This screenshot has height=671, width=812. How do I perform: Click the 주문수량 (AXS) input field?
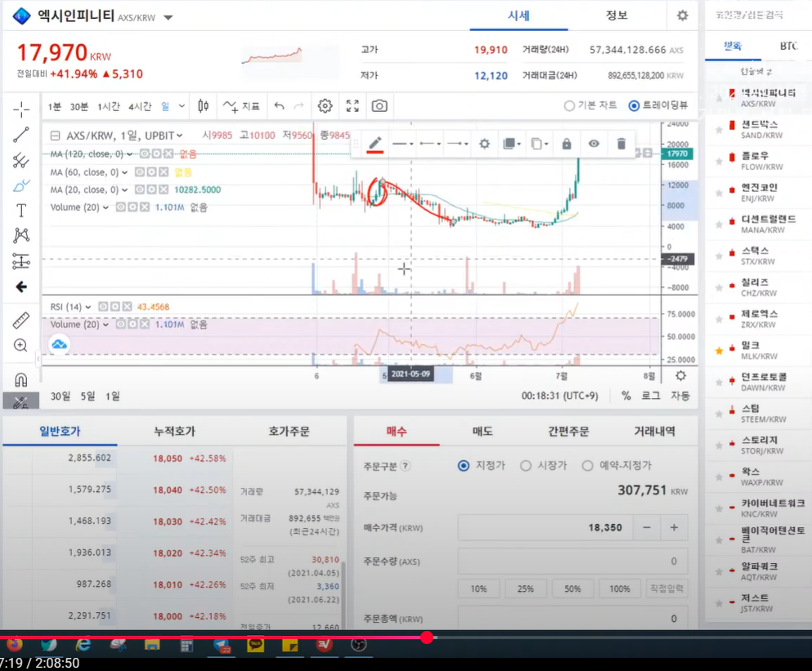coord(572,561)
